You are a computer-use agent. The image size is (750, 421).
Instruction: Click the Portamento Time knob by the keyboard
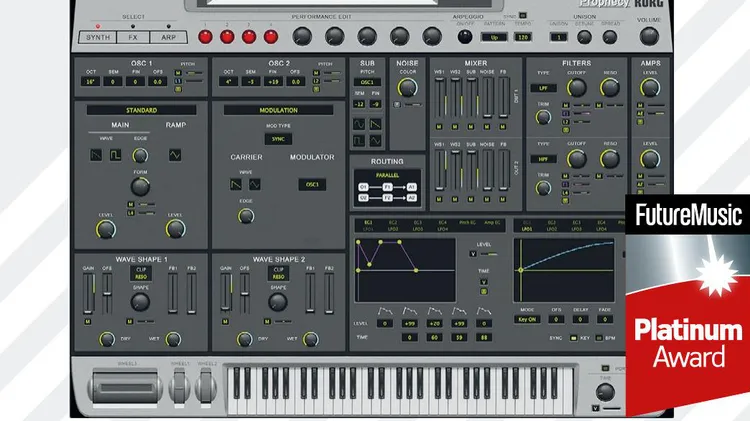[605, 392]
